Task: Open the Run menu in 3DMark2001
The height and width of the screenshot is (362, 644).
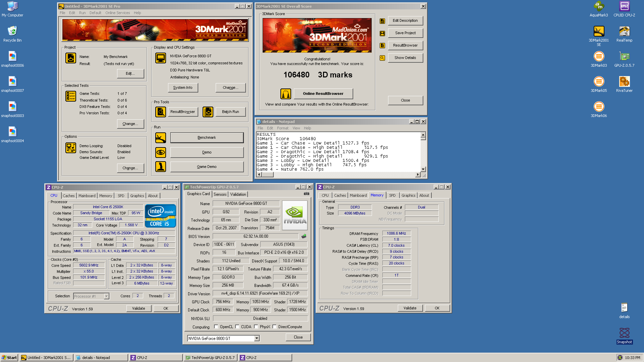Action: coord(83,13)
